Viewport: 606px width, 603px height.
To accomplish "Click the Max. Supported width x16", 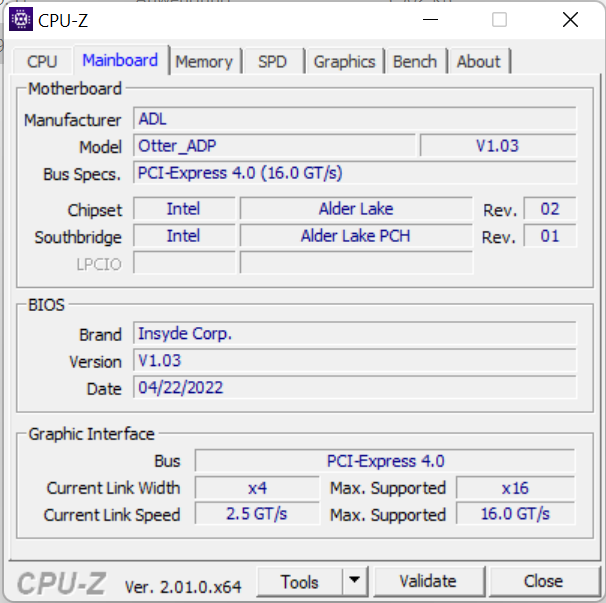I will (x=516, y=488).
